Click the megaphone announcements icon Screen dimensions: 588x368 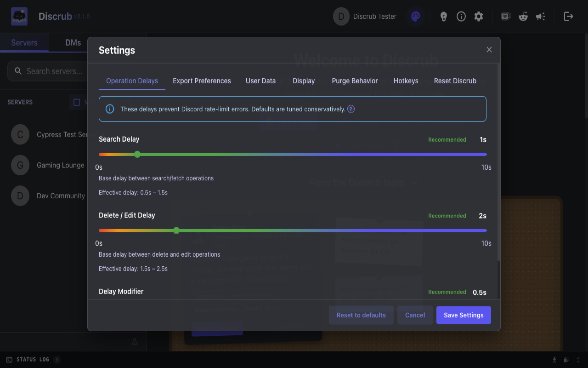pos(541,17)
